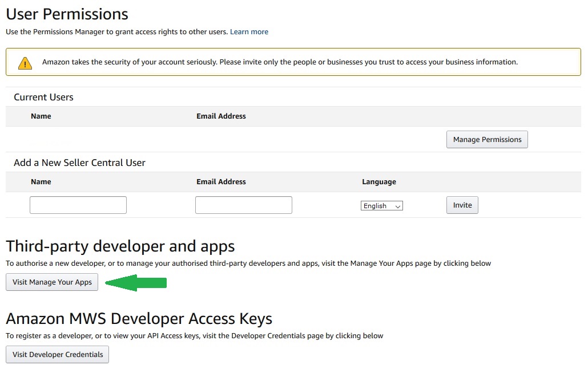Viewport: 588px width, 369px height.
Task: Click the Amazon security warning message text
Action: (280, 62)
